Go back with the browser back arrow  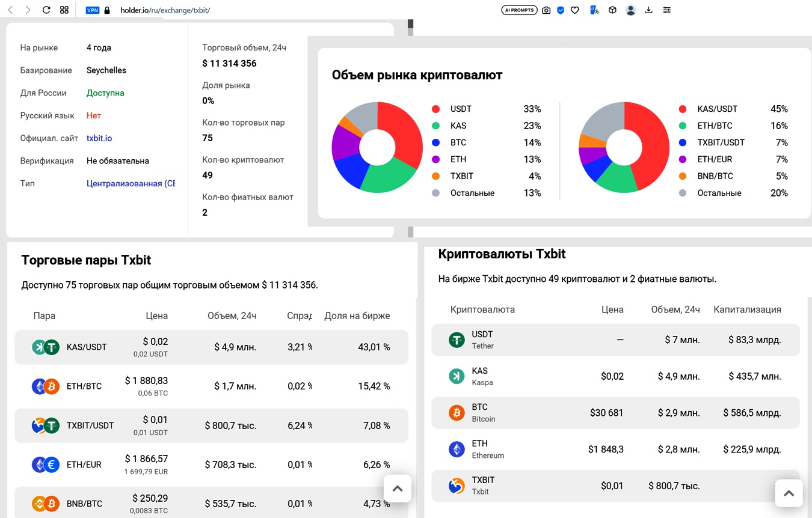point(10,10)
